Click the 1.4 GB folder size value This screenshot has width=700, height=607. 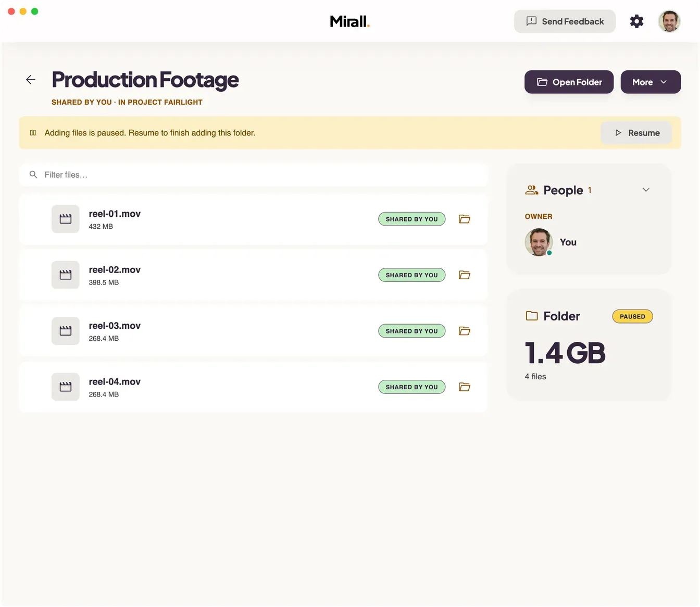point(565,353)
